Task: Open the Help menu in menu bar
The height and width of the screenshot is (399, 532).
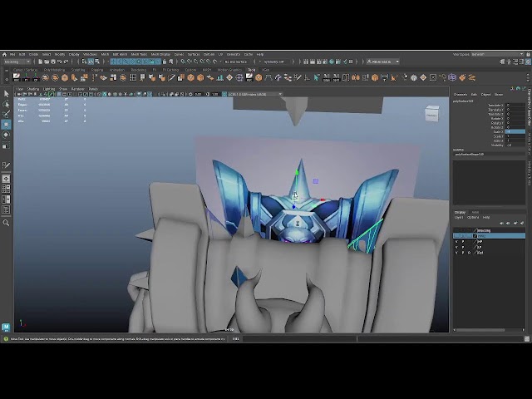Action: (260, 54)
